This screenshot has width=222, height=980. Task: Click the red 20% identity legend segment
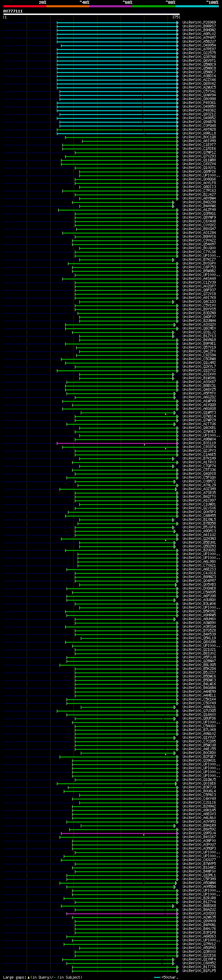(x=25, y=6)
